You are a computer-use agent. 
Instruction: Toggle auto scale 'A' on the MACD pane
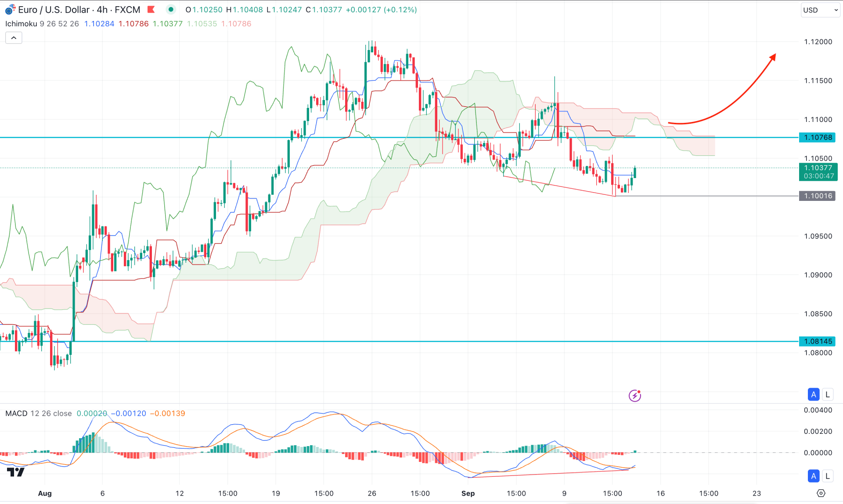[814, 476]
